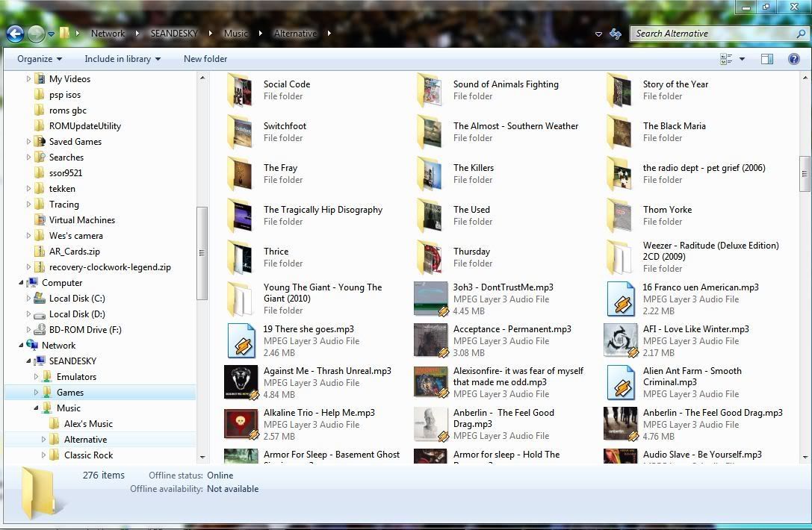Select the Thursday folder icon

tap(430, 258)
